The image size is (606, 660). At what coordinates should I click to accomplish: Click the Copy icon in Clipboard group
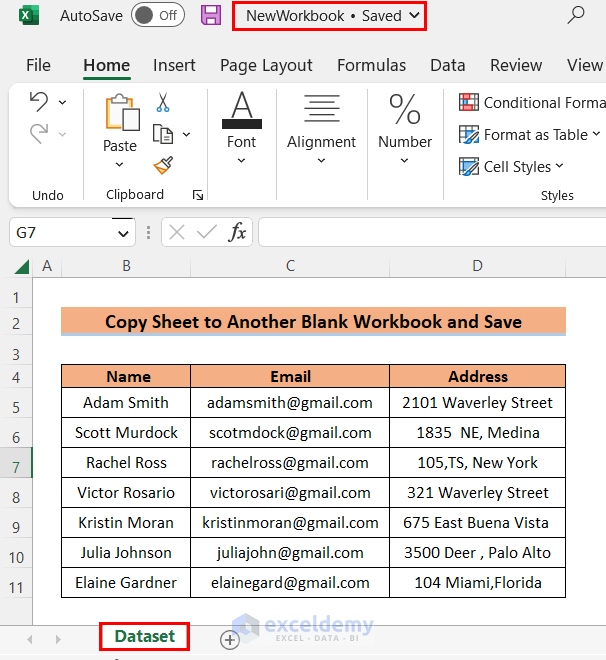[162, 133]
